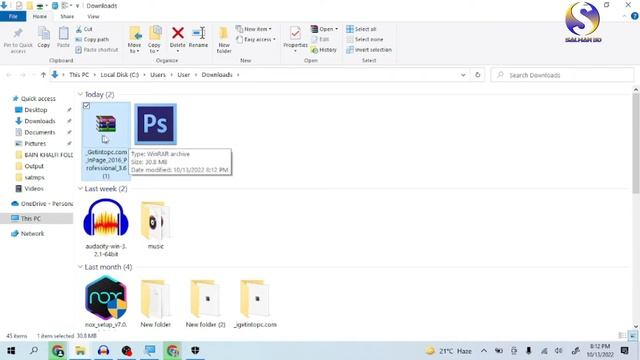Image resolution: width=640 pixels, height=360 pixels.
Task: Open the Move to menu
Action: tap(134, 40)
